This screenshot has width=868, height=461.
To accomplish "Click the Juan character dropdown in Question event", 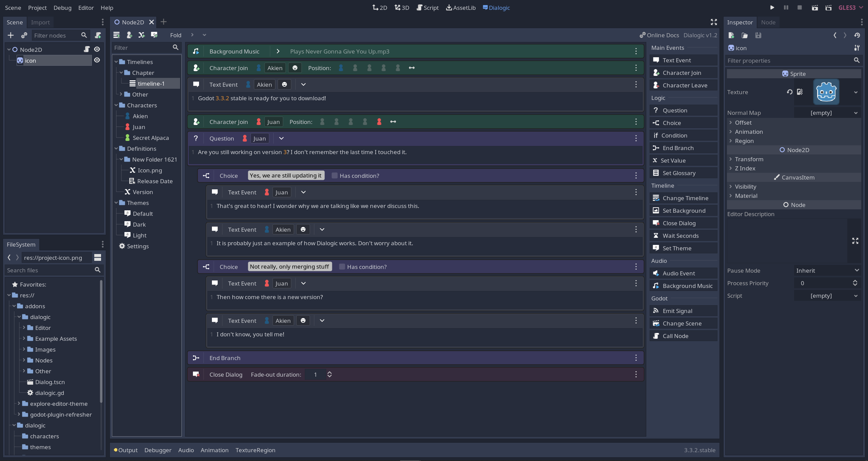I will (x=260, y=138).
